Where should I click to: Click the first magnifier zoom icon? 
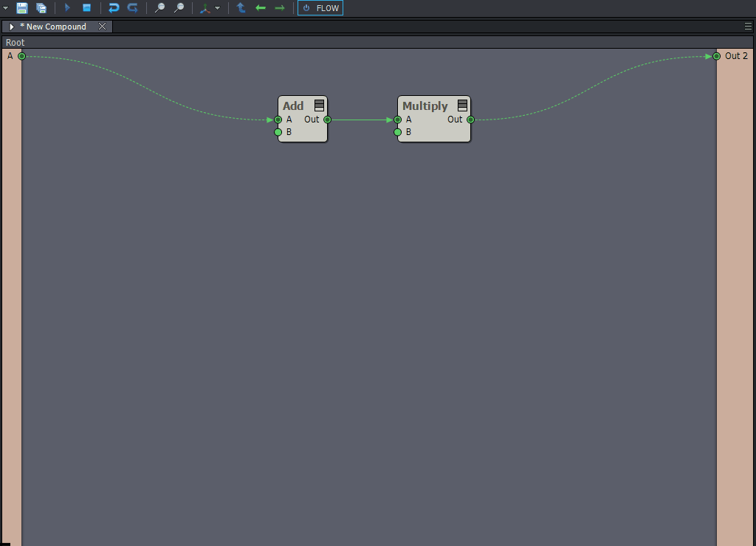tap(159, 7)
